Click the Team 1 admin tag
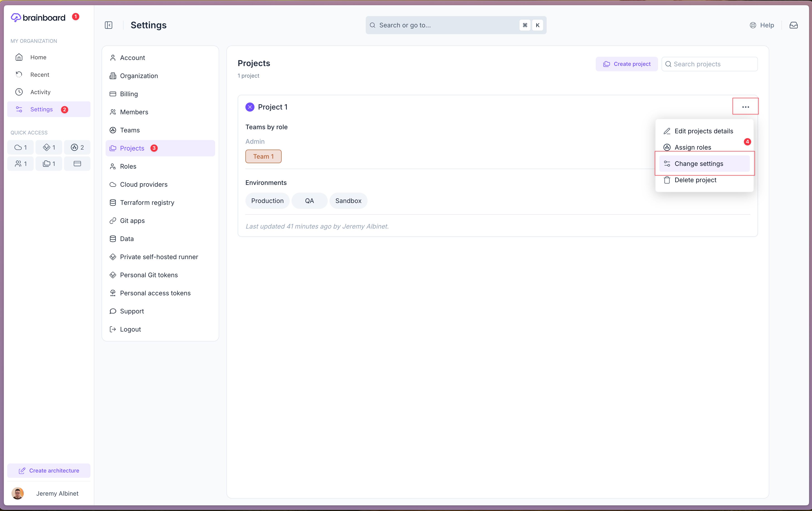 pos(263,157)
